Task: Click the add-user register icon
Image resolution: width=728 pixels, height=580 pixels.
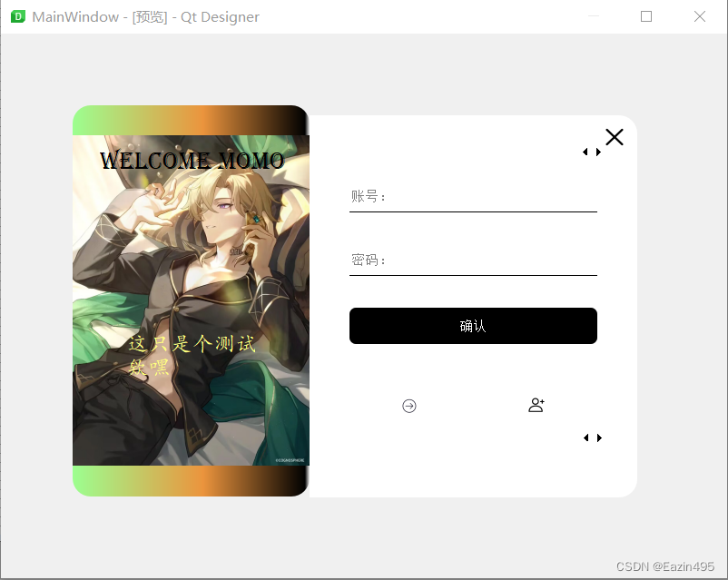Action: (x=536, y=405)
